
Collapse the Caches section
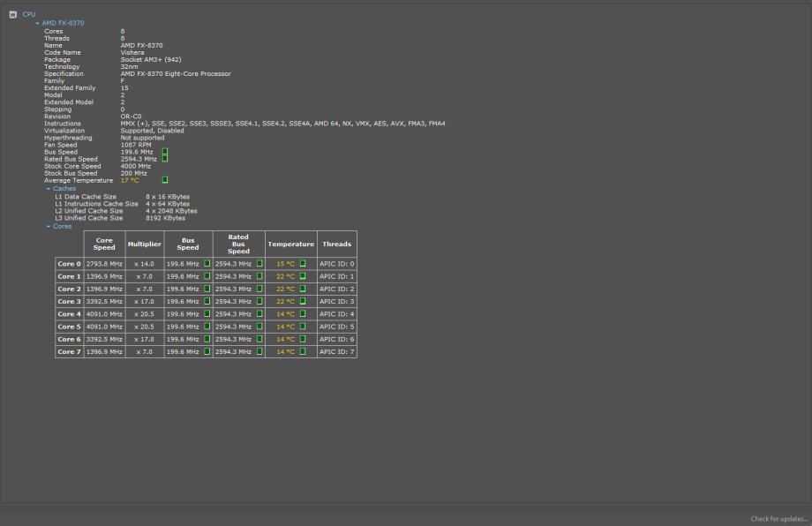click(49, 188)
